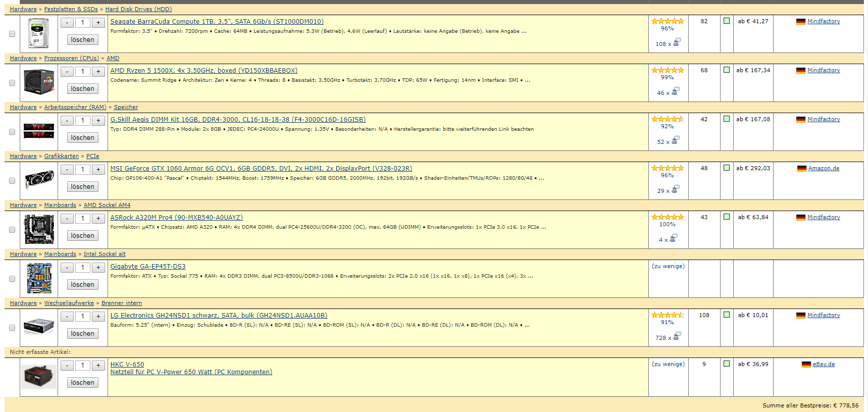Viewport: 868px width, 412px height.
Task: Open Festplatten & SSDs breadcrumb category
Action: pos(71,9)
